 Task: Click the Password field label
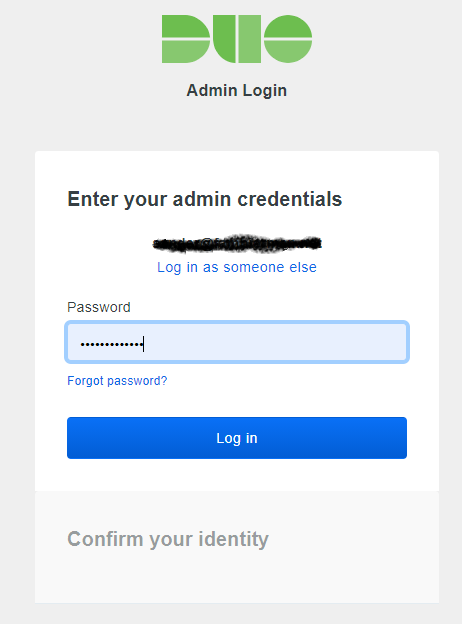tap(99, 307)
